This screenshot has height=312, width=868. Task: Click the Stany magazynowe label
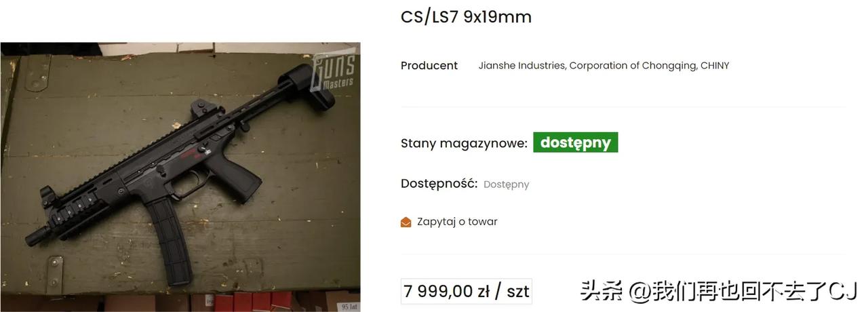point(464,143)
